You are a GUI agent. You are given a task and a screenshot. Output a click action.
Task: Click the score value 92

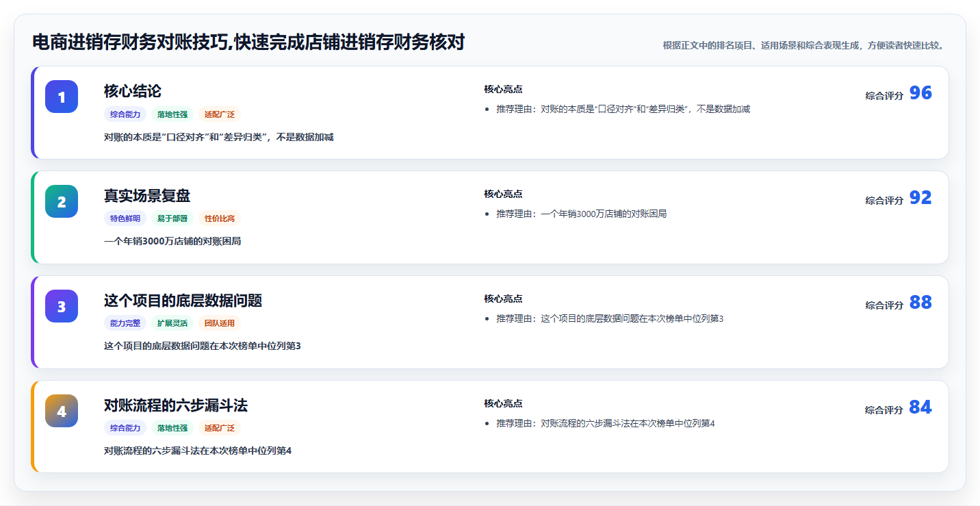pos(920,198)
